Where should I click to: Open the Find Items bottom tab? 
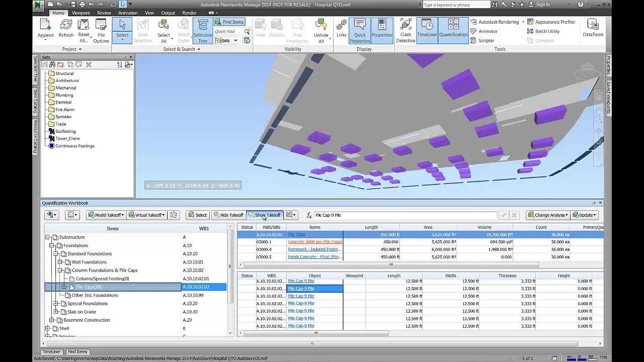pos(77,352)
